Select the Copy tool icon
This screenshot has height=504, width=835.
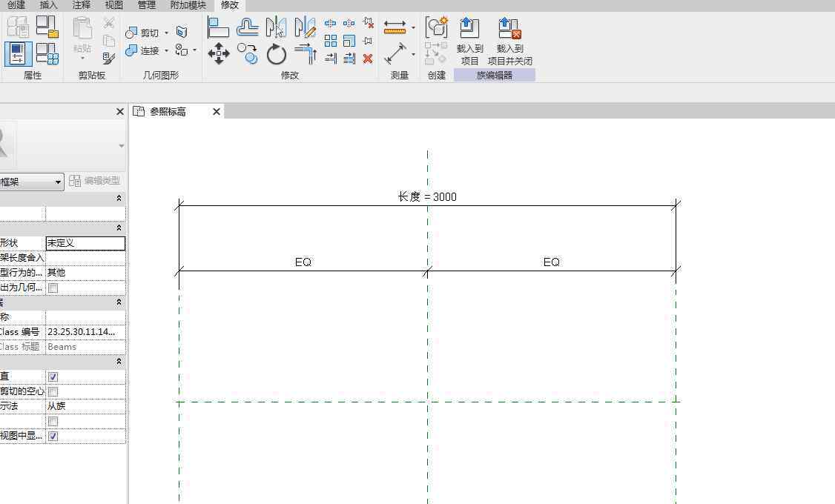pos(248,54)
